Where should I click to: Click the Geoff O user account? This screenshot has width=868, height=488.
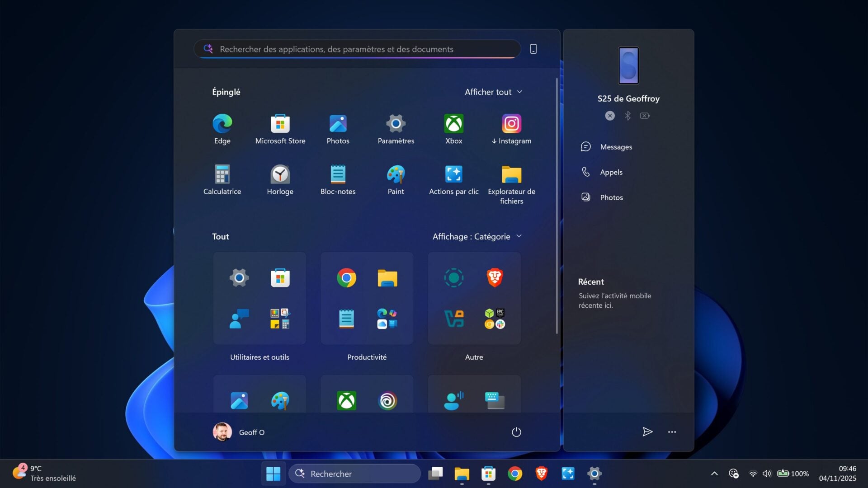239,432
